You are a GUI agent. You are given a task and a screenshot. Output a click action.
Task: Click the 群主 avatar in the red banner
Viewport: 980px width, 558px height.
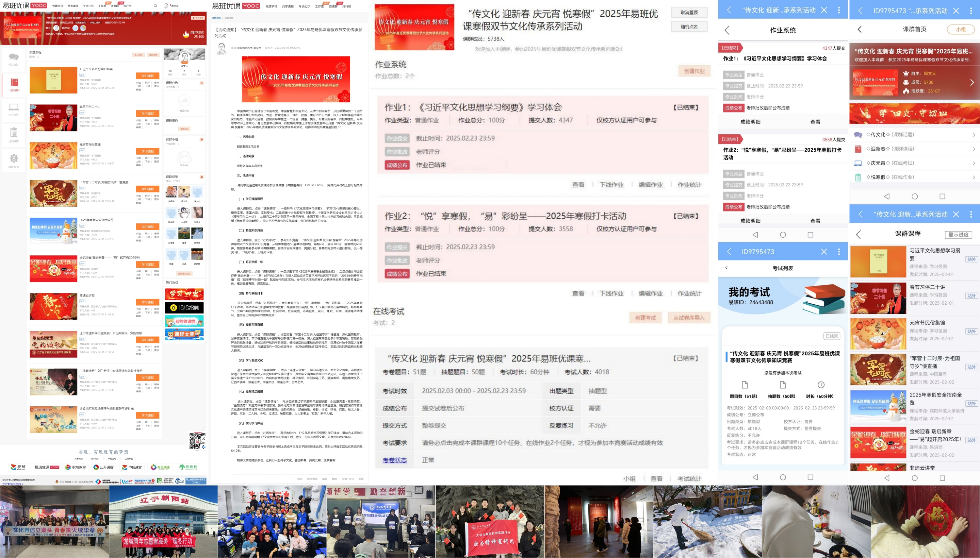click(56, 28)
